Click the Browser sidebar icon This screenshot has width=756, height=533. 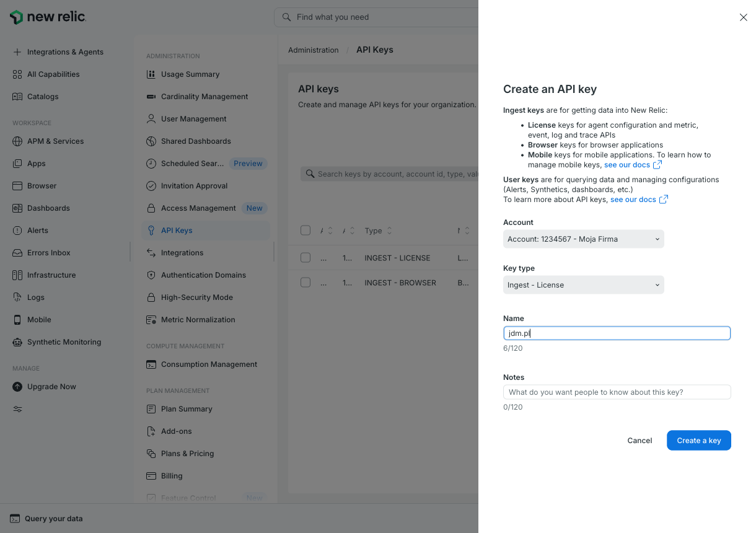17,186
